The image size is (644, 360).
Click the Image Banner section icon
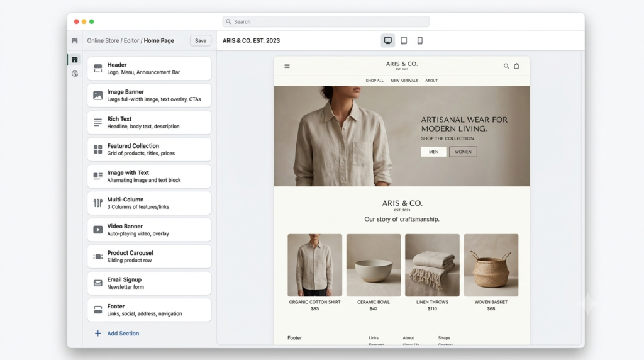[97, 95]
